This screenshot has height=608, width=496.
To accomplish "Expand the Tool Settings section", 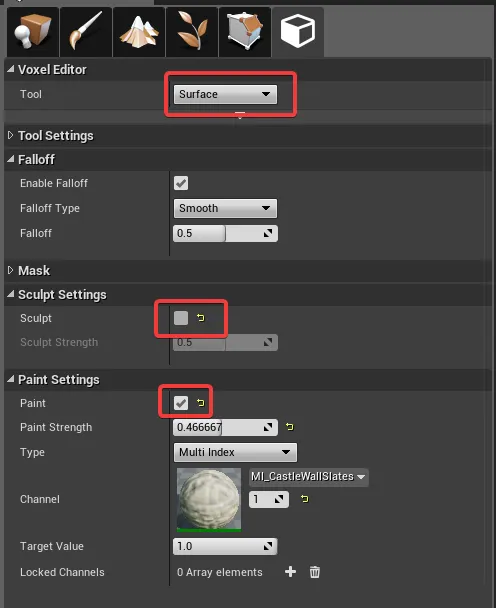I will coord(56,136).
